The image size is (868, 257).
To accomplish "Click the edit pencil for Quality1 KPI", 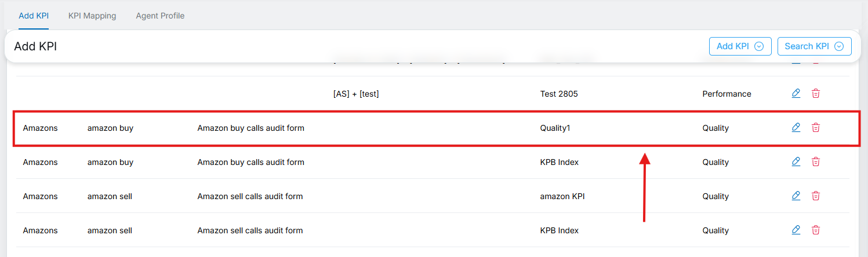I will pyautogui.click(x=796, y=127).
